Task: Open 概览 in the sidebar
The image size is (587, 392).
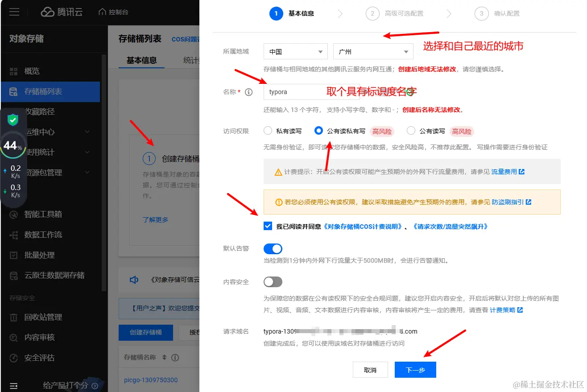Action: click(50, 71)
